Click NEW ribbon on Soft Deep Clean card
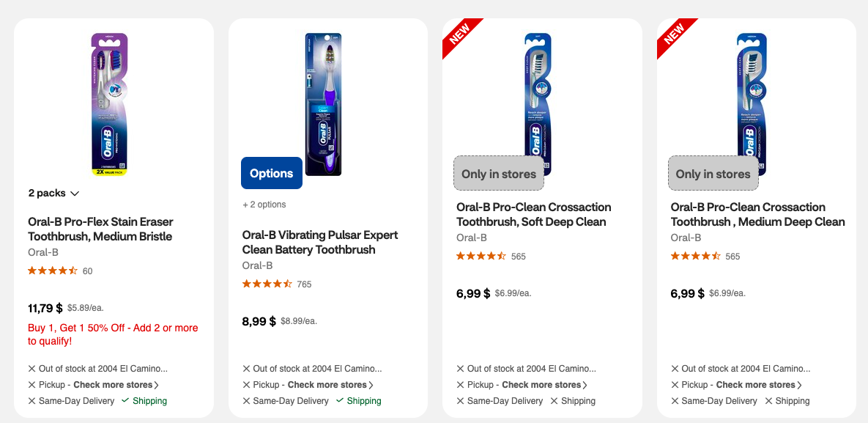 (x=459, y=35)
